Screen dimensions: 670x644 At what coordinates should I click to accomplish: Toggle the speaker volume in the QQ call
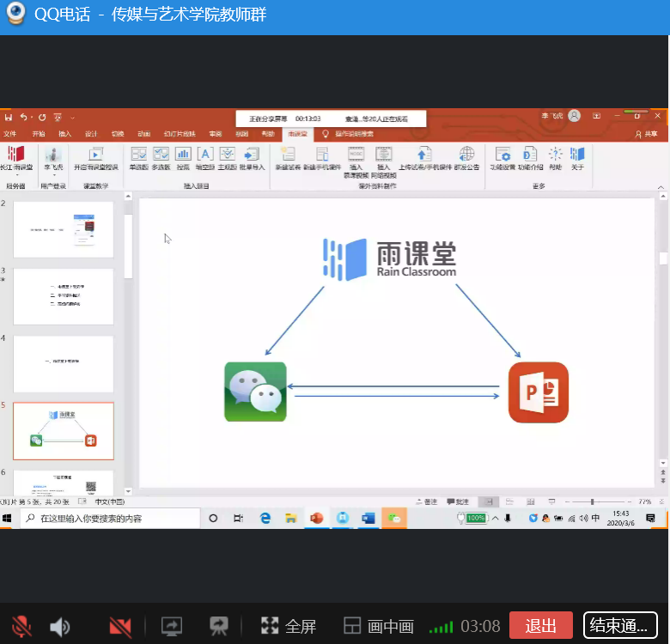(59, 627)
